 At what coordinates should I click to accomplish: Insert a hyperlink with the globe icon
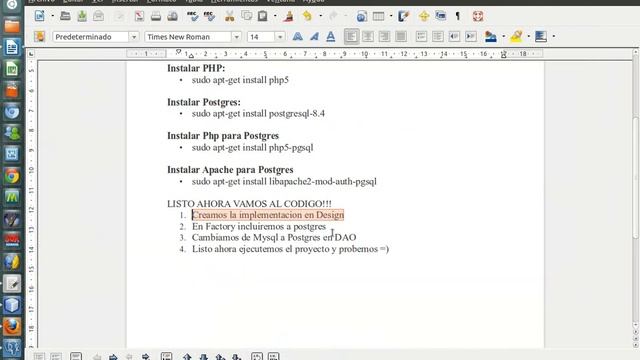pos(362,16)
